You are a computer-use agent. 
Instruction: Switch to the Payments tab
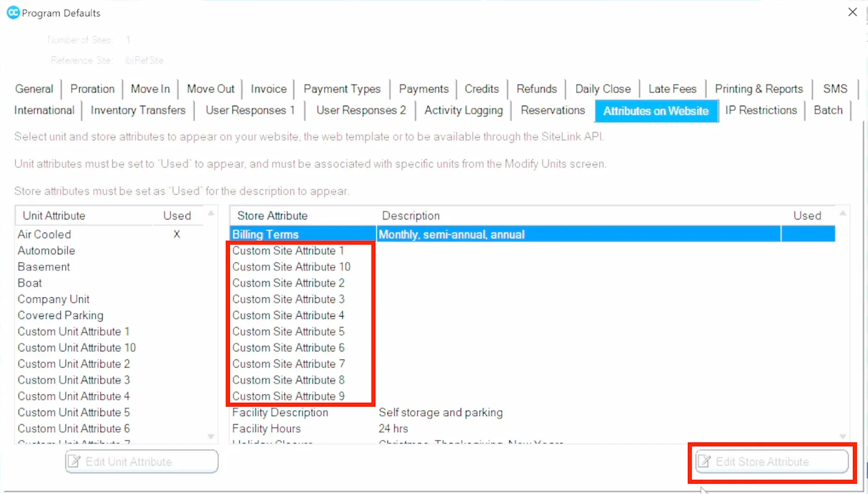click(424, 89)
